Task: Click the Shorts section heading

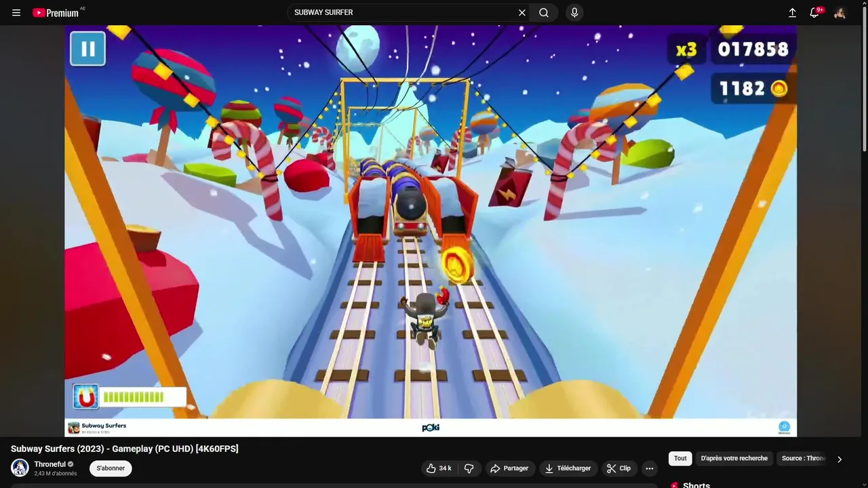Action: 696,485
